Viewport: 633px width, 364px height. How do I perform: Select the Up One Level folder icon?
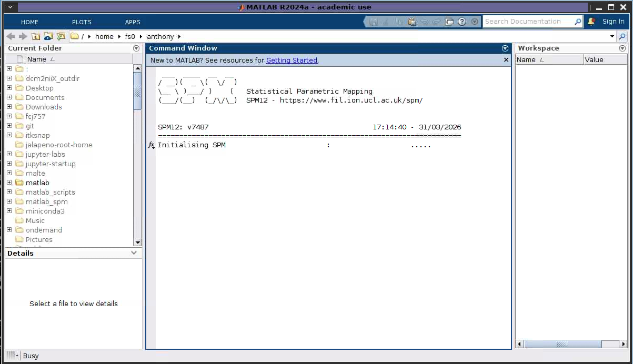point(36,36)
